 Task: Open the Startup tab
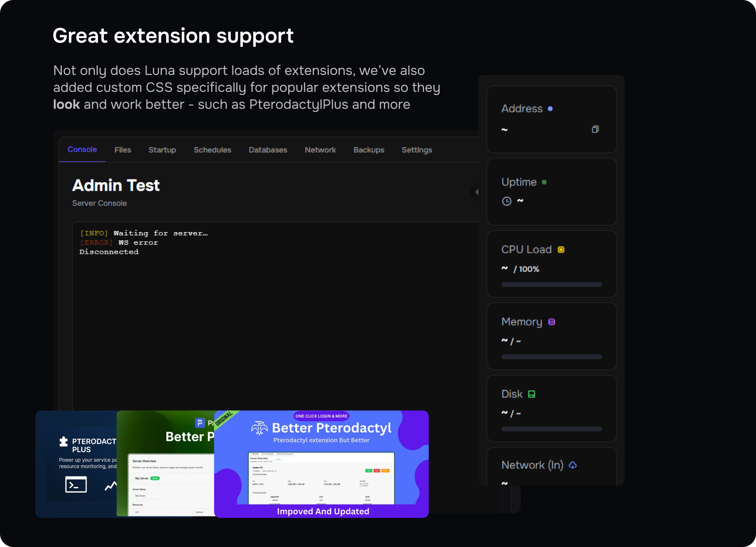(x=162, y=150)
